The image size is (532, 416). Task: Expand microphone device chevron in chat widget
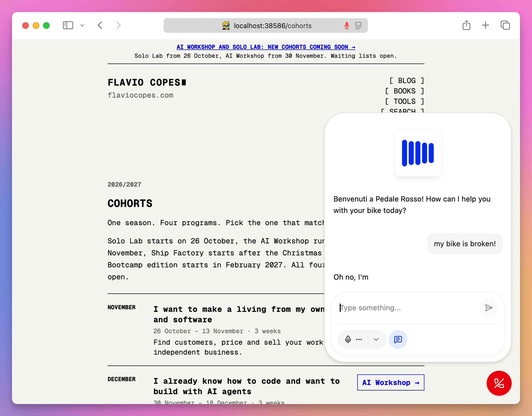[x=376, y=339]
